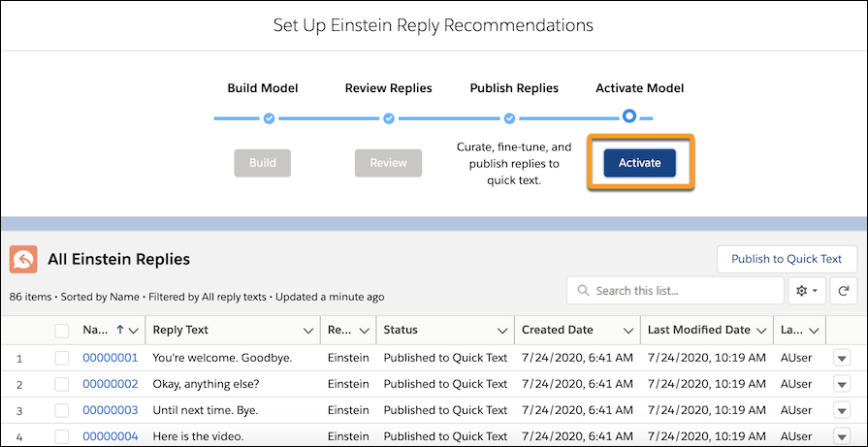Open reply record 00000001
Screen dimensions: 868x447
[111, 358]
